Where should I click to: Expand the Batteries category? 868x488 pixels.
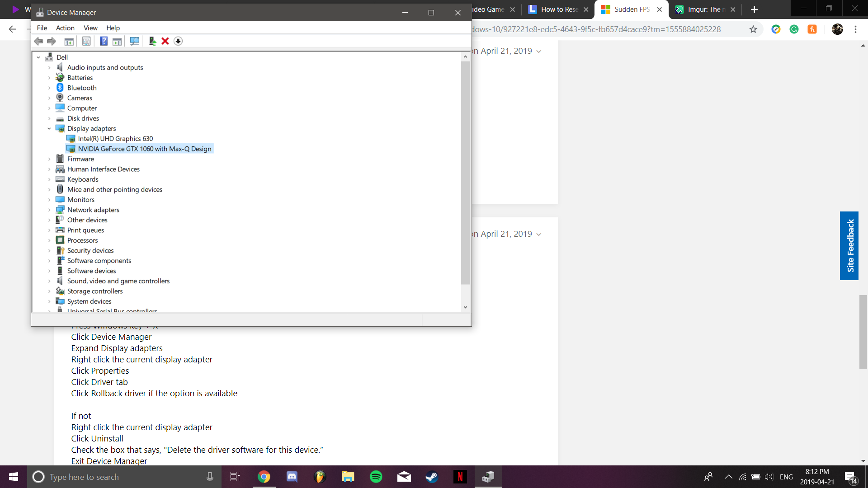pos(49,78)
